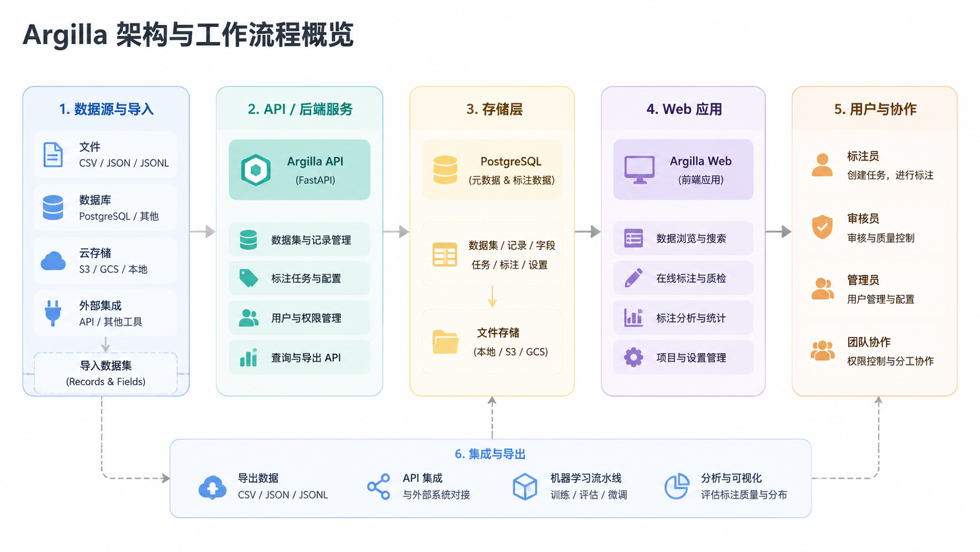Viewport: 980px width, 552px height.
Task: Click the Argilla API hexagon logo icon
Action: point(256,170)
